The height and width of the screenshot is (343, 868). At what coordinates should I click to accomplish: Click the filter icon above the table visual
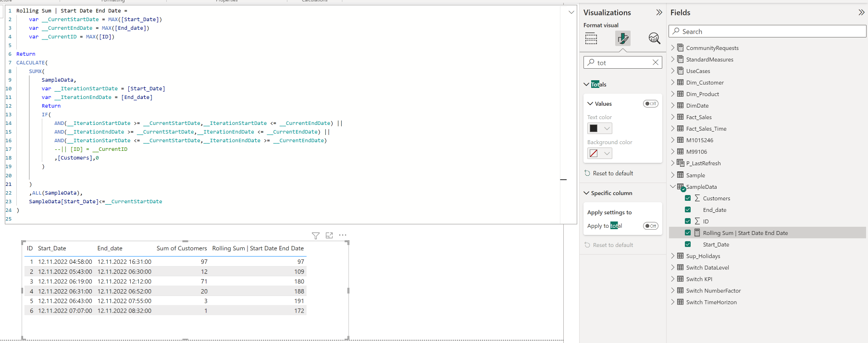coord(316,235)
